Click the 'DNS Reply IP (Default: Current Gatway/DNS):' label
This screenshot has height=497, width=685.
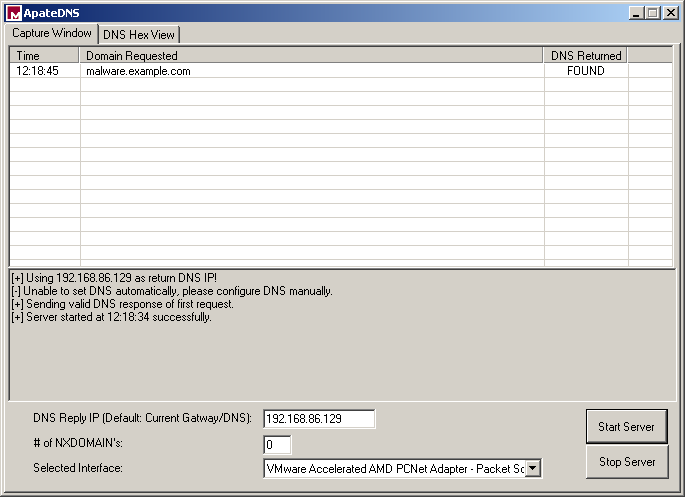tap(142, 418)
